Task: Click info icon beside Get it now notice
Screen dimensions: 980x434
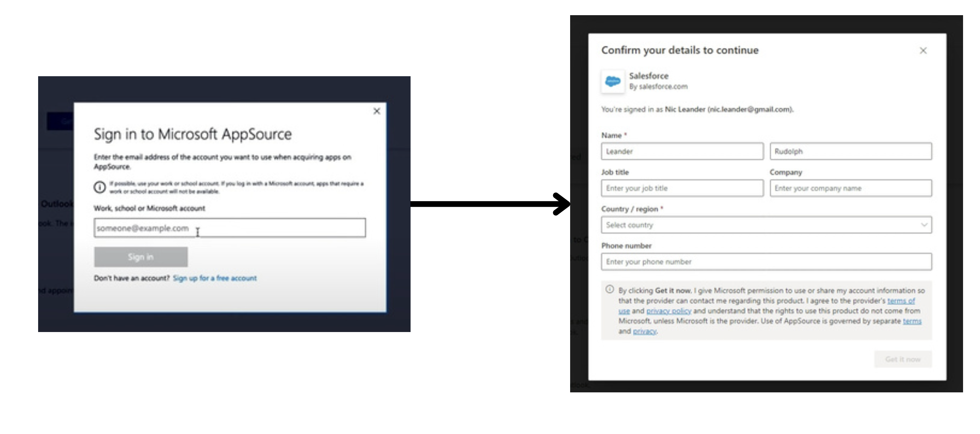Action: tap(609, 289)
